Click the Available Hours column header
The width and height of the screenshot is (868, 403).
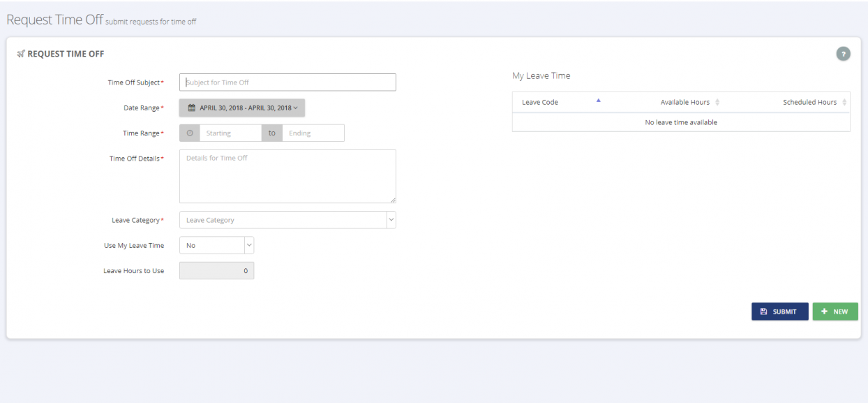click(685, 102)
